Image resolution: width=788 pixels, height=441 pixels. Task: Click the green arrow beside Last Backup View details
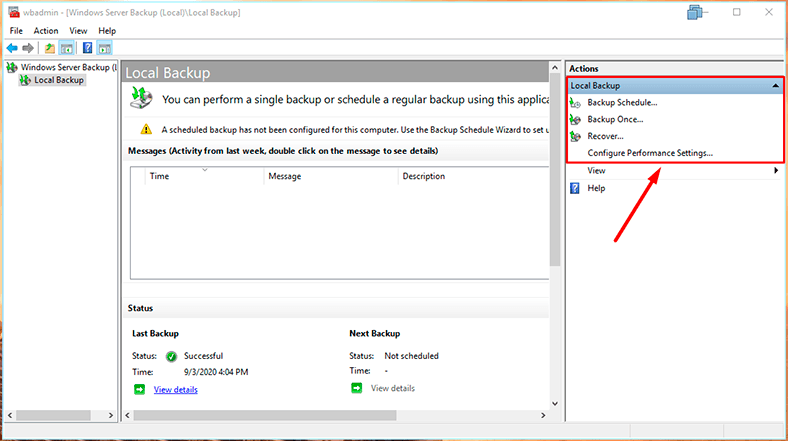tap(139, 389)
